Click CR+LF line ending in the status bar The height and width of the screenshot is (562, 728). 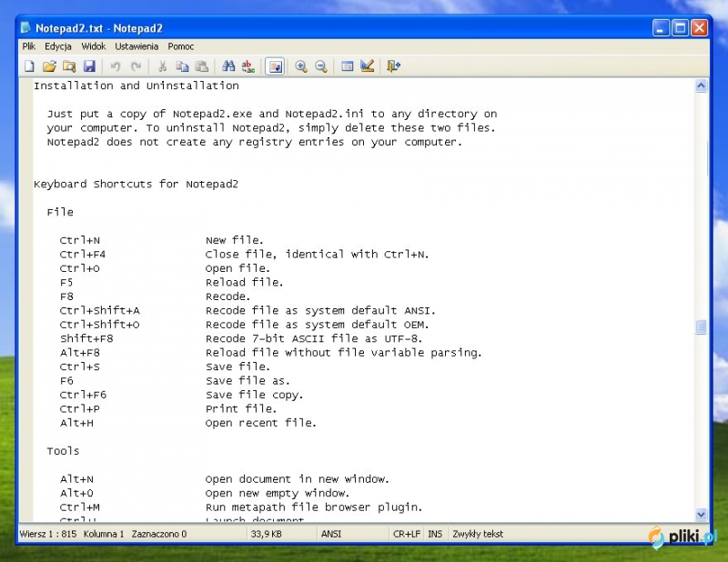[407, 534]
